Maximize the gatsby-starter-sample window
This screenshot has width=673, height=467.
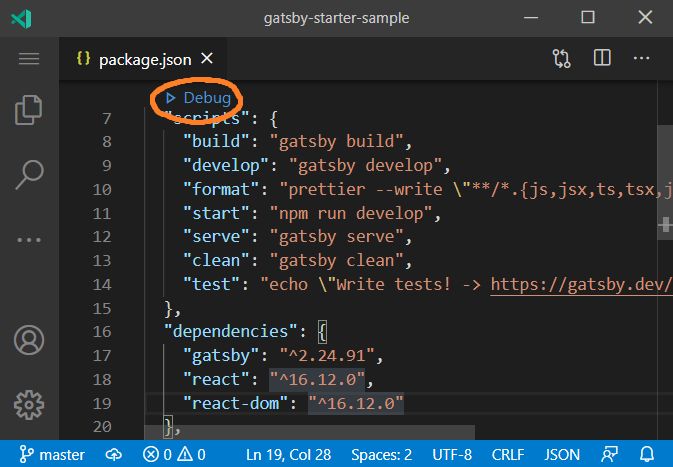click(x=588, y=18)
